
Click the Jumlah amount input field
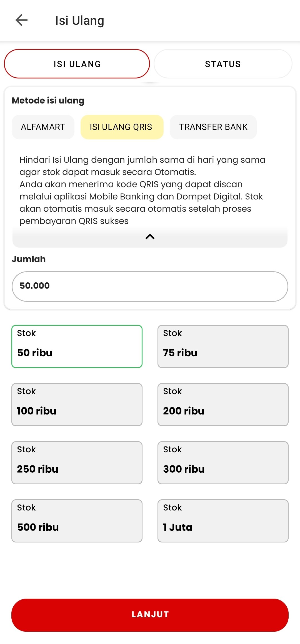[150, 286]
